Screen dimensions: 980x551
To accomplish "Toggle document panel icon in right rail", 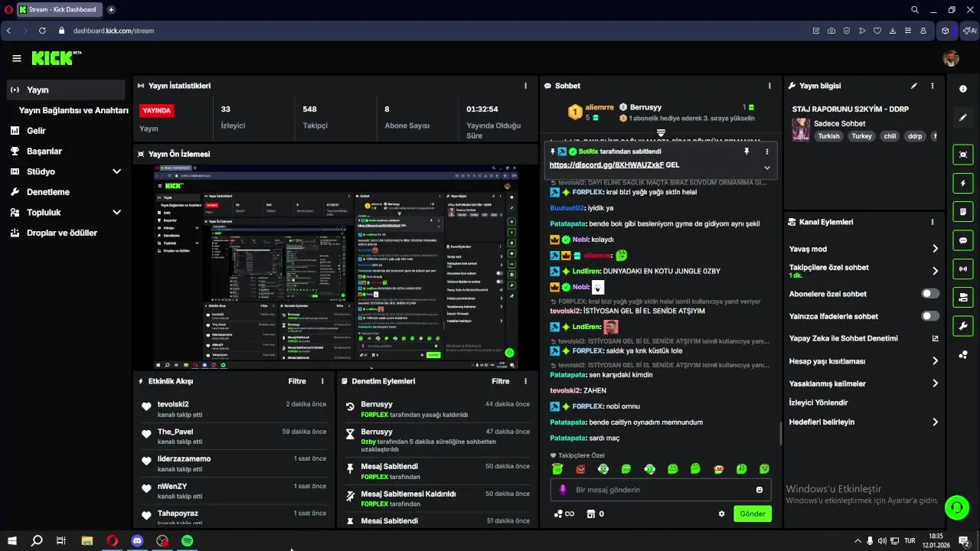I will 963,211.
